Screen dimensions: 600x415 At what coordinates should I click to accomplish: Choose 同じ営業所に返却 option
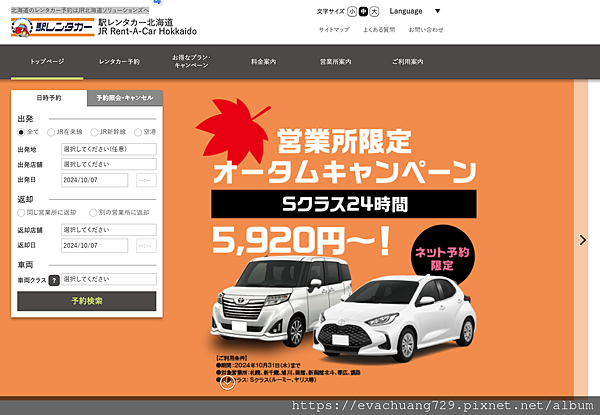click(21, 213)
